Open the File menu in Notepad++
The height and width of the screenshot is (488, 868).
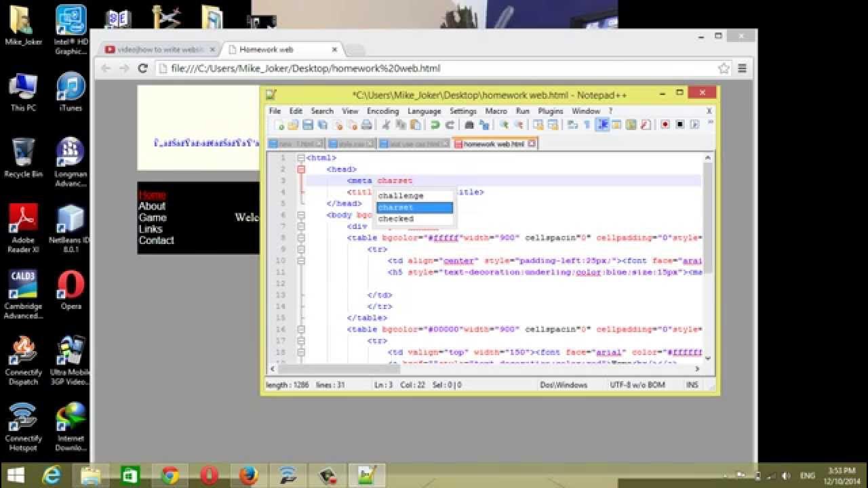[275, 111]
